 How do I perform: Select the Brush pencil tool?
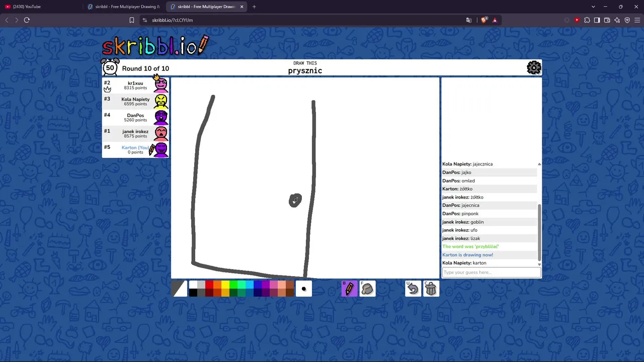[x=349, y=289]
